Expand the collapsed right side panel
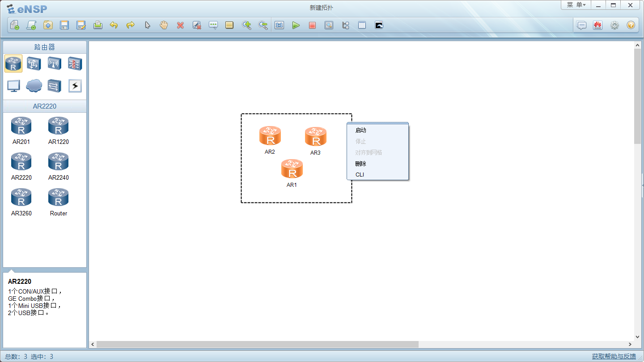This screenshot has width=644, height=362. (643, 185)
